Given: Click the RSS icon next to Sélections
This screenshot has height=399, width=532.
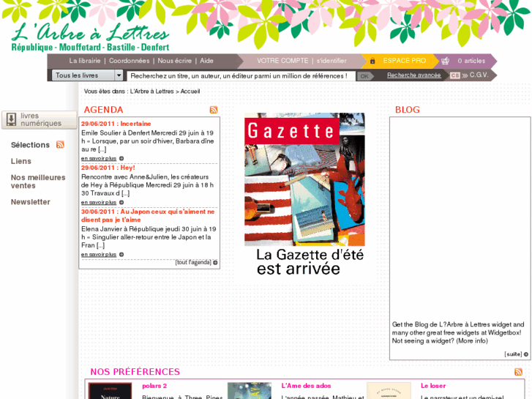Looking at the screenshot, I should (60, 145).
